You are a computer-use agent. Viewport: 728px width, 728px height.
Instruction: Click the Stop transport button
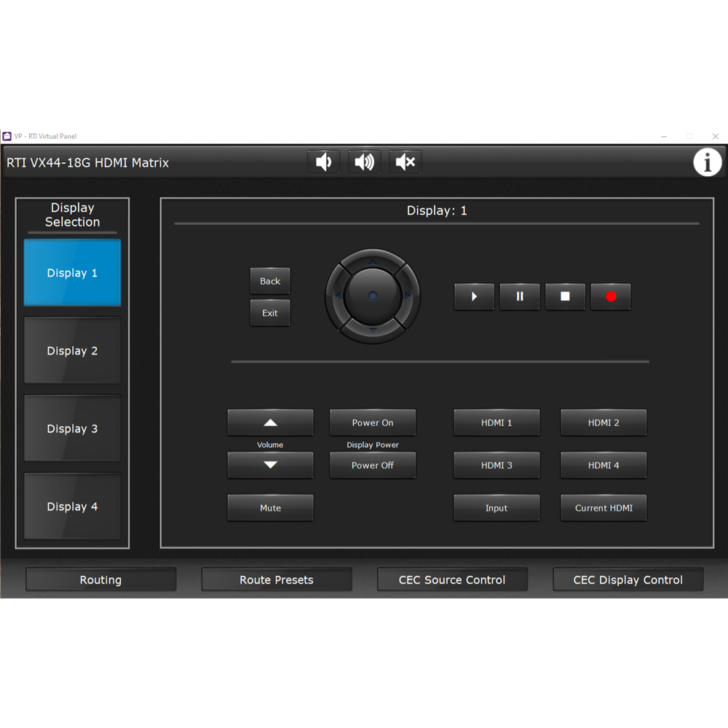[565, 297]
